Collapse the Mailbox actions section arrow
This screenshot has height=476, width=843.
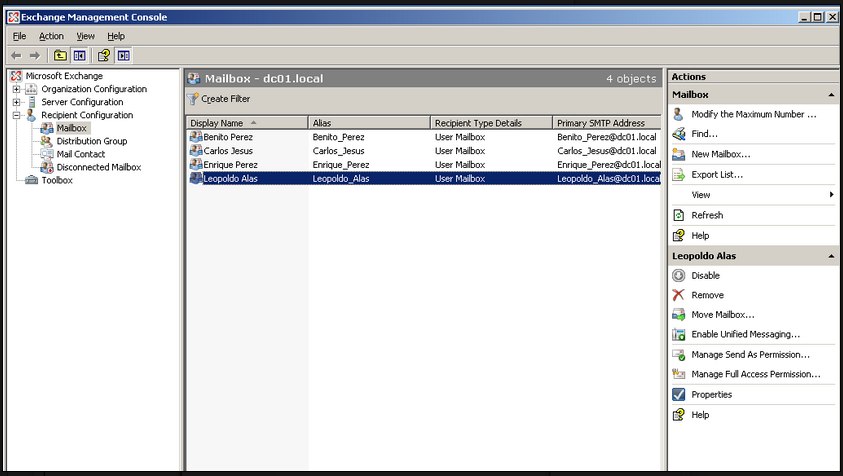point(831,95)
